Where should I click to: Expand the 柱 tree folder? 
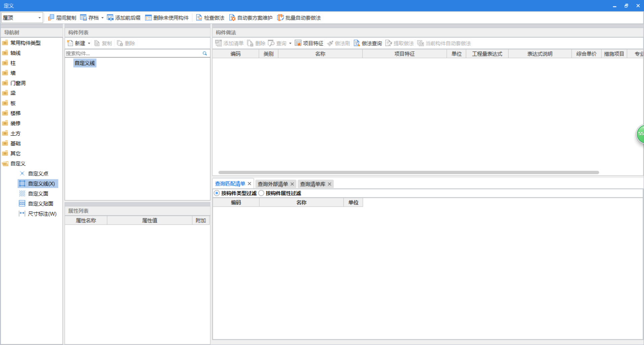tap(5, 63)
